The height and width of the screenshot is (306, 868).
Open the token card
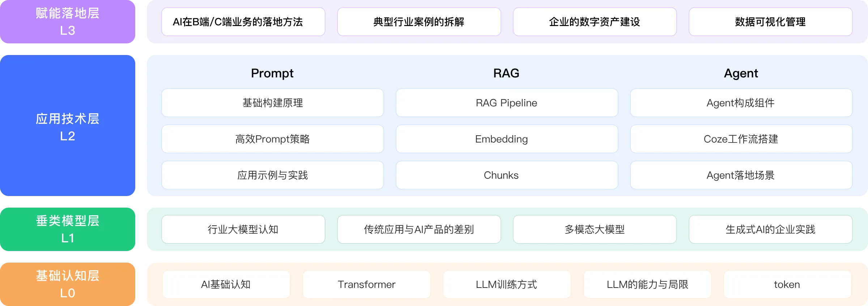point(787,285)
